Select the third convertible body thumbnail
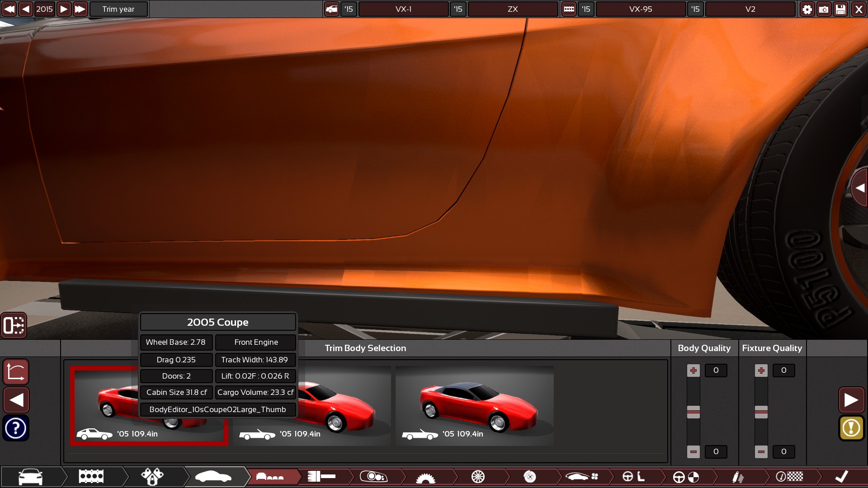Screen dimensions: 868x488 pyautogui.click(x=474, y=405)
